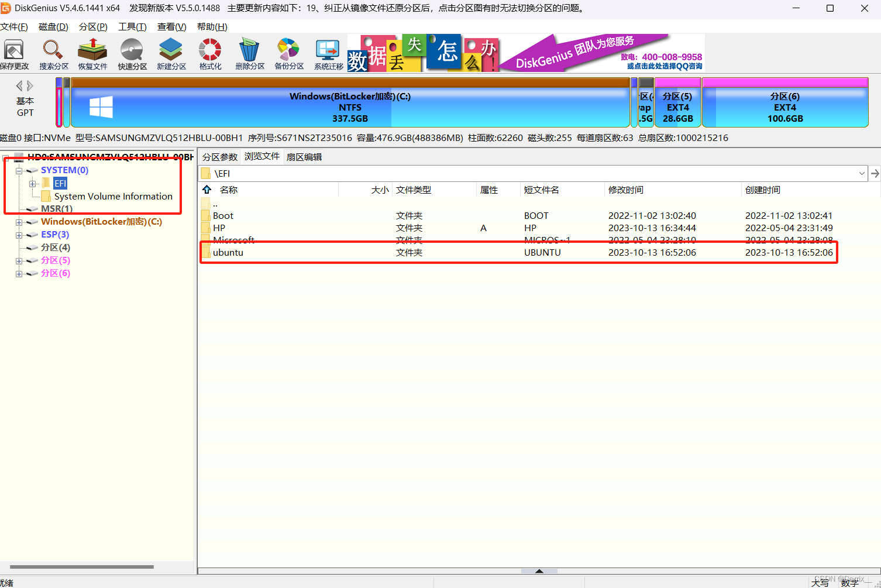The height and width of the screenshot is (588, 881).
Task: Expand the Windows(BitLocker加密)(C:) node
Action: [19, 222]
